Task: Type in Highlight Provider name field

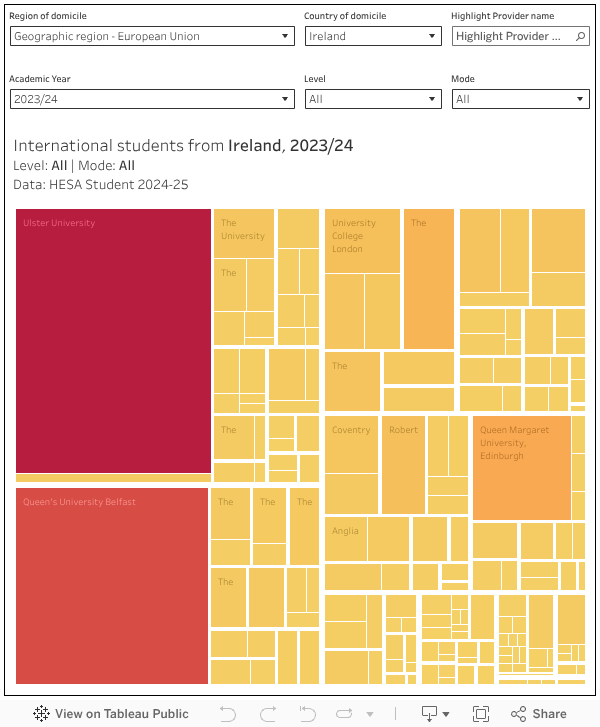Action: pos(512,36)
